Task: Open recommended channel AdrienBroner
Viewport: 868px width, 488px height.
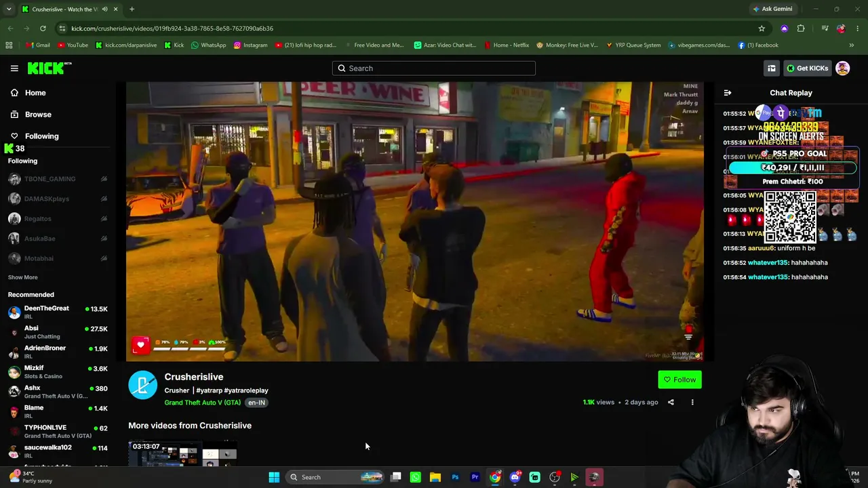Action: click(x=58, y=352)
